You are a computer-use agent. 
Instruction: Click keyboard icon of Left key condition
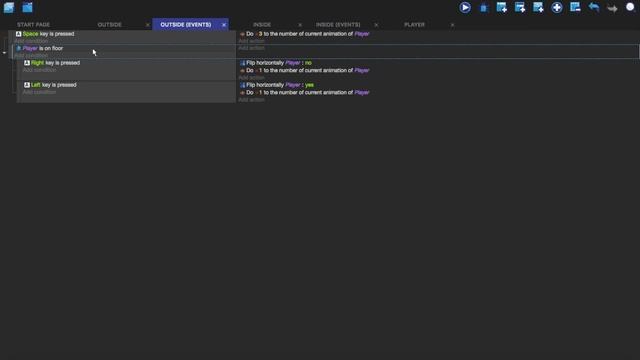click(27, 85)
